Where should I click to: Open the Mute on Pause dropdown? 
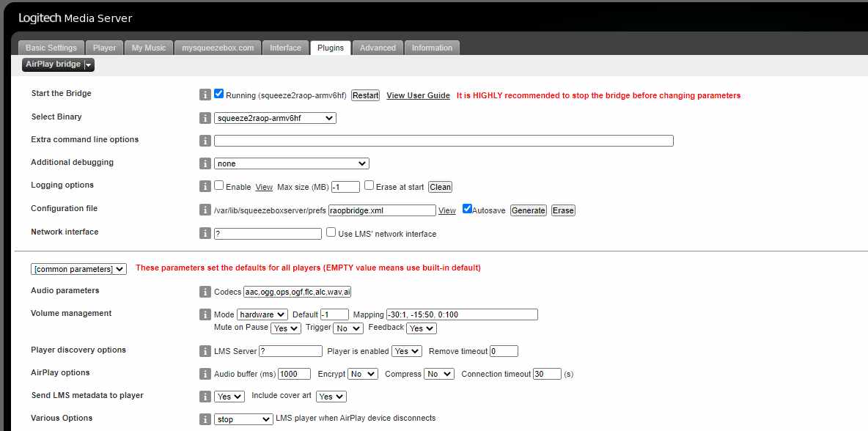(286, 328)
